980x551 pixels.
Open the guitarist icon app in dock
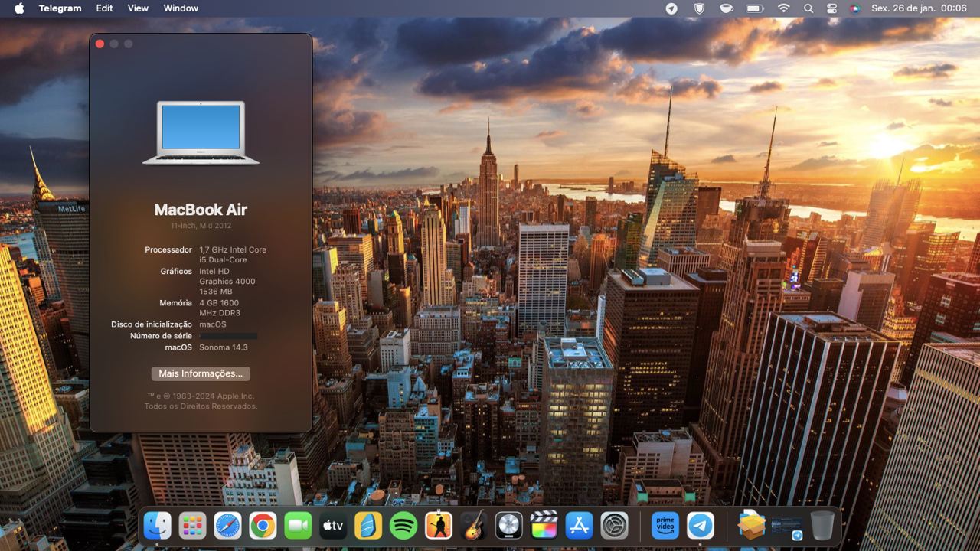coord(439,526)
